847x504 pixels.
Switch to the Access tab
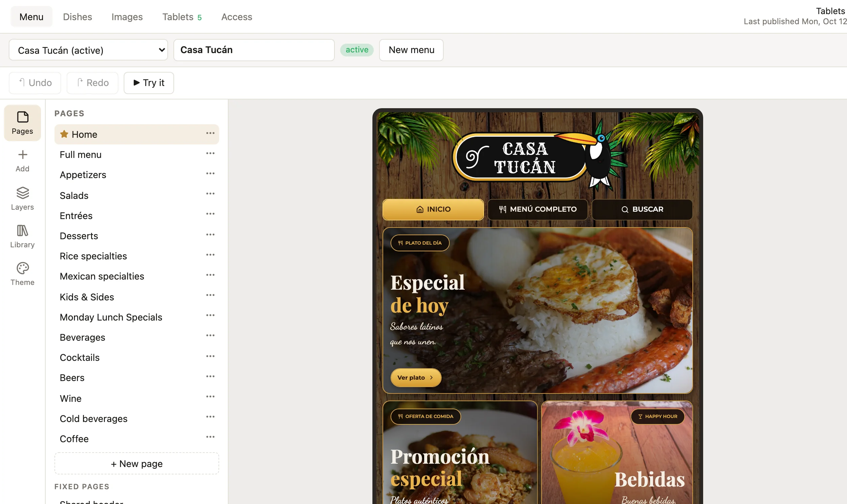pyautogui.click(x=237, y=17)
